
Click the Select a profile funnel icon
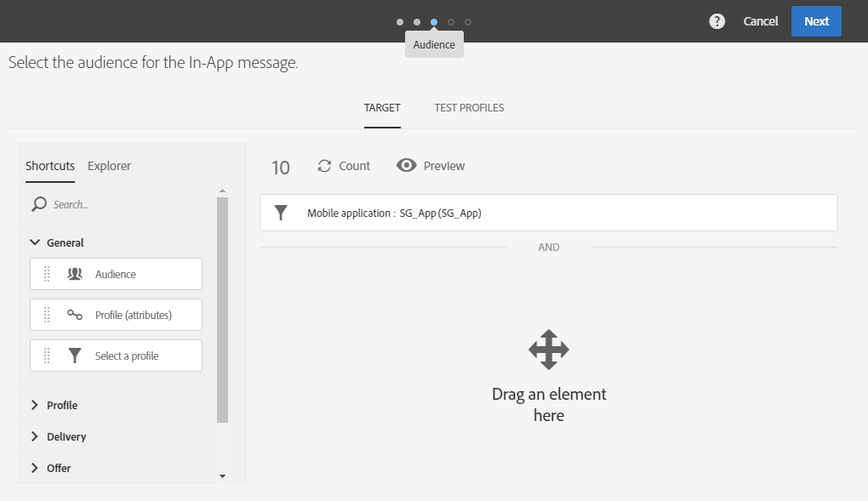pos(75,356)
